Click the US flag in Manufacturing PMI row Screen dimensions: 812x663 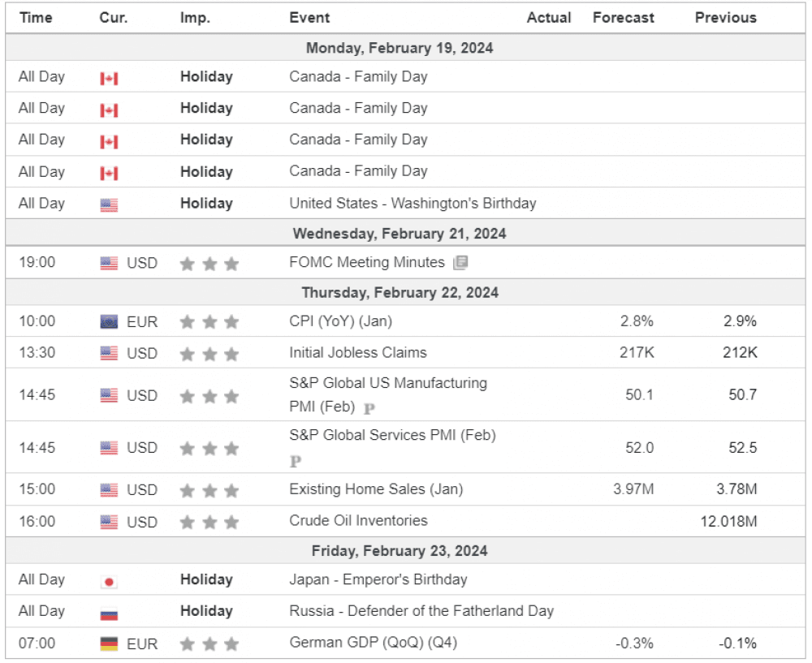click(109, 395)
